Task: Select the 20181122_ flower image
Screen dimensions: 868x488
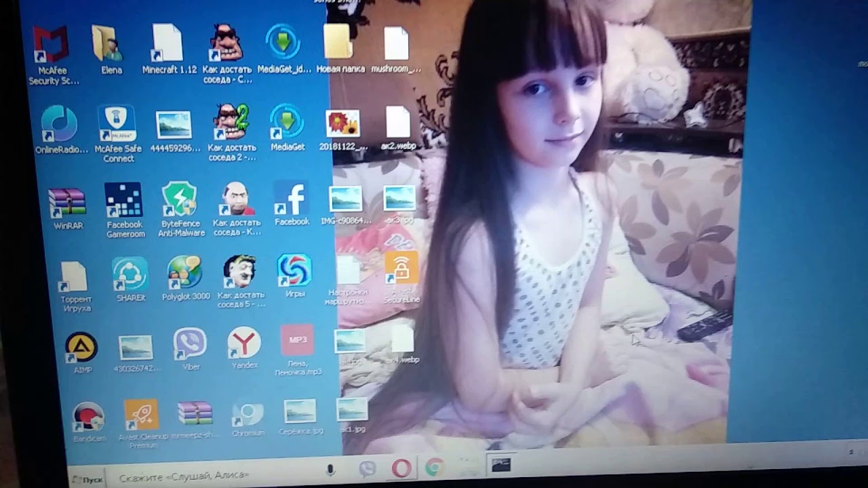Action: (x=342, y=125)
